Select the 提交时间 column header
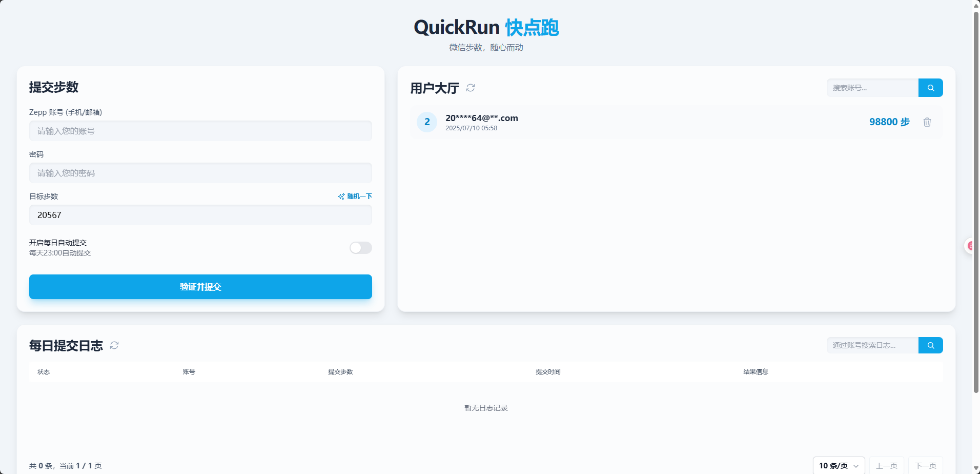Viewport: 980px width, 474px height. (548, 371)
